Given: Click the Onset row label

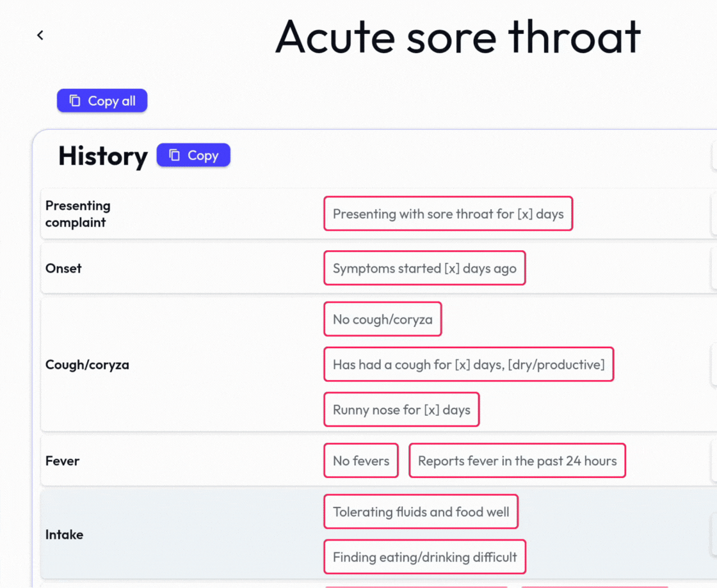Looking at the screenshot, I should click(x=63, y=268).
